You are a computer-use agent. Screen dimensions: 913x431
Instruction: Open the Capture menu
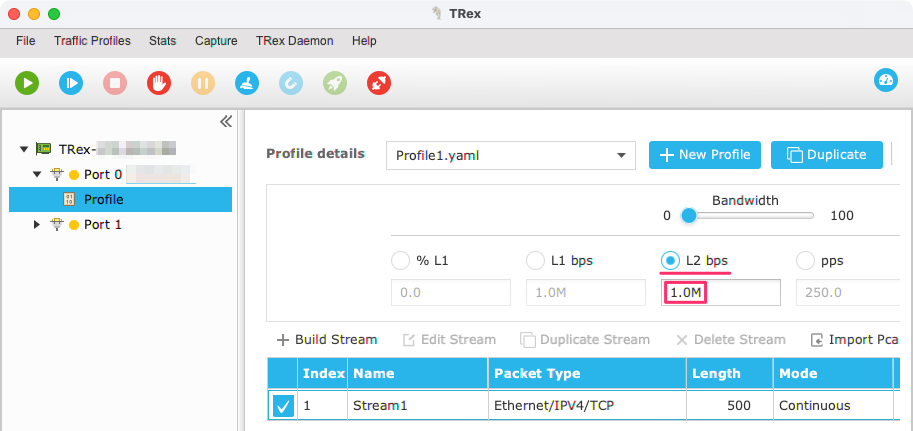point(216,41)
